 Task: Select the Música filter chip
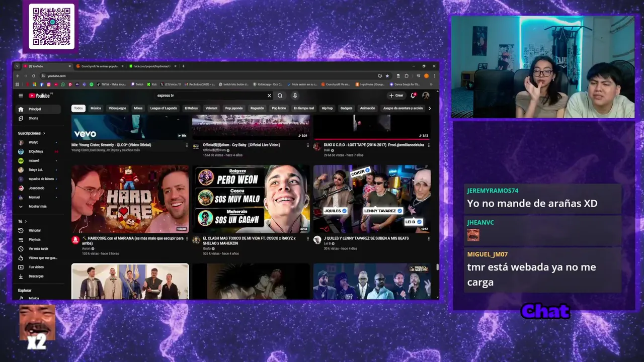pos(96,108)
